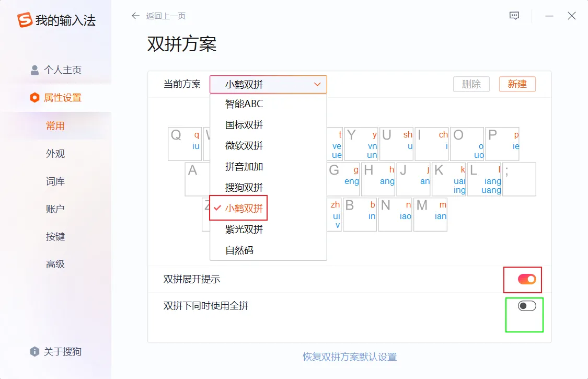Choose 微软双拼 from the scheme list
Screen dimensions: 588x379
(244, 146)
